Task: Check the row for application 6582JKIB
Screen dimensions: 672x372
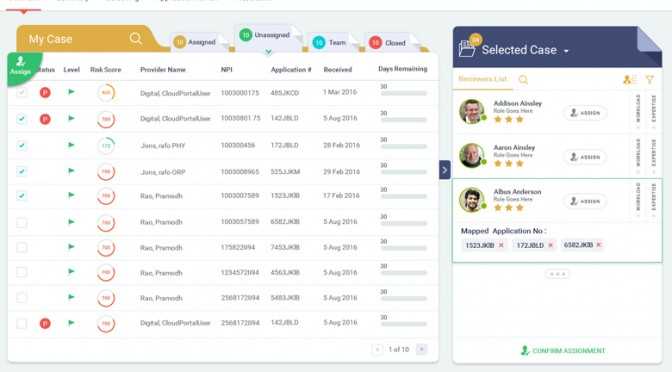Action: tap(21, 222)
